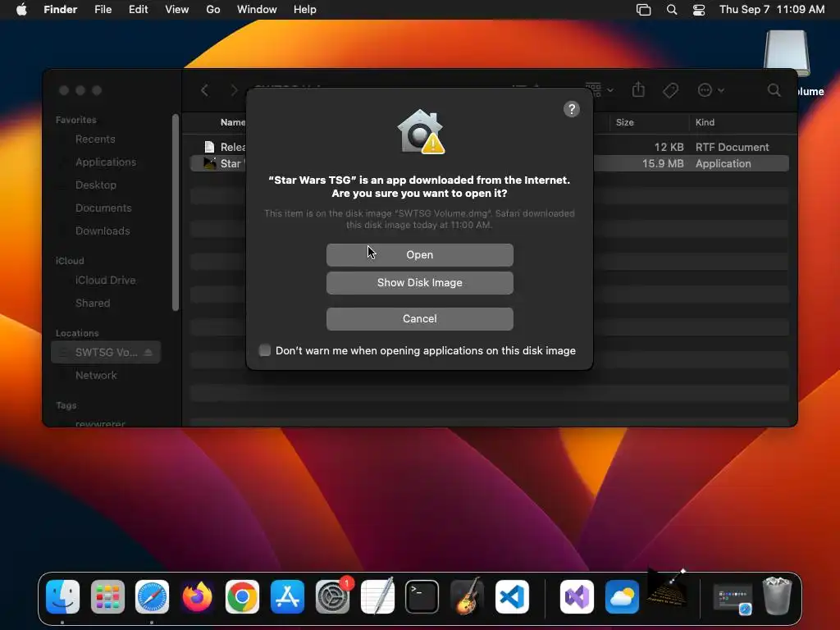The width and height of the screenshot is (840, 630).
Task: Click the date and time clock
Action: [x=772, y=10]
